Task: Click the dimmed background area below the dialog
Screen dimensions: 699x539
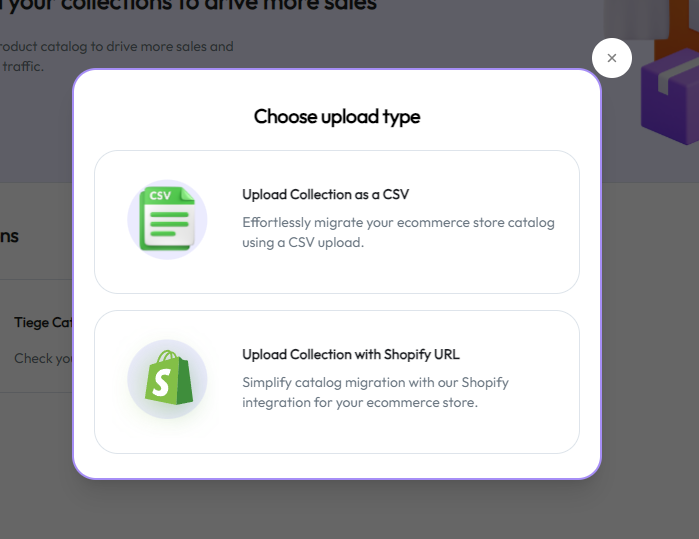Action: pyautogui.click(x=350, y=510)
